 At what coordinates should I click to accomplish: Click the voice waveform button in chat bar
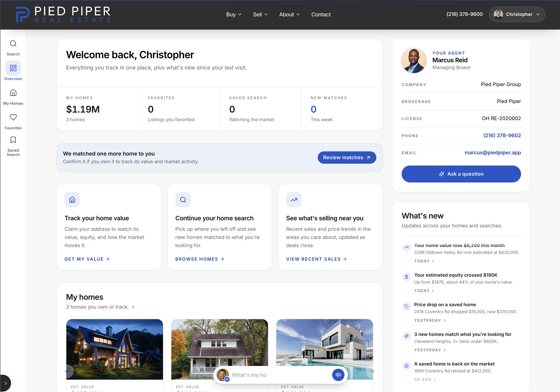338,375
